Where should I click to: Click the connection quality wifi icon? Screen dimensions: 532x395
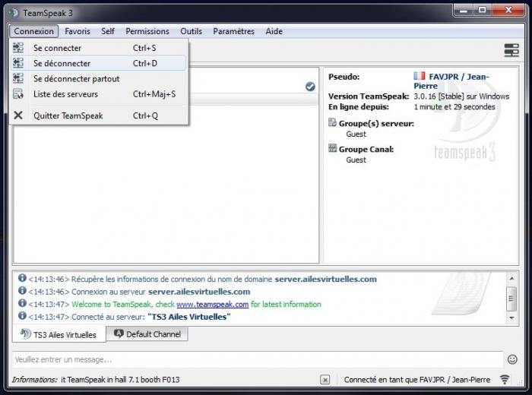(x=505, y=379)
